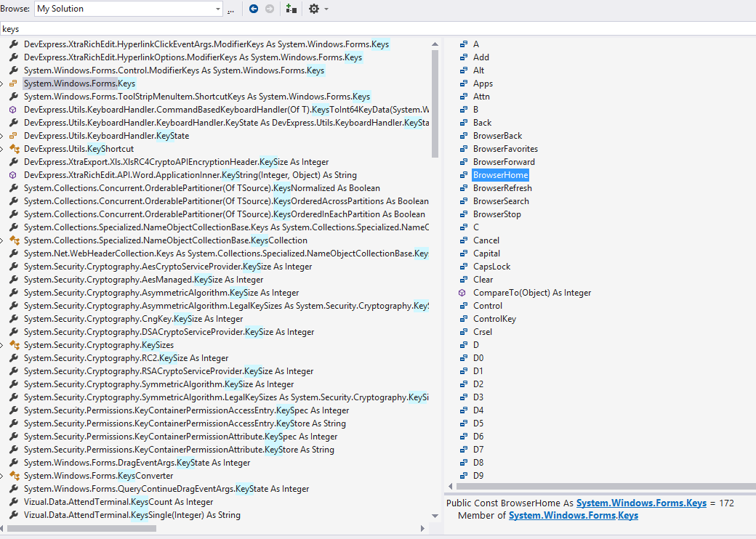Select 'AttendTerminal.KeysSingle(Integer) As String' result
756x539 pixels.
click(132, 515)
